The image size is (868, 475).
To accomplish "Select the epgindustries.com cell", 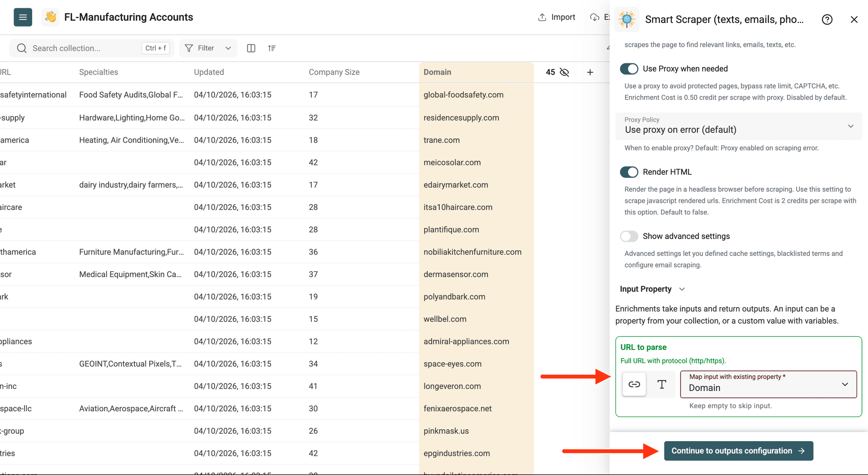I will 476,453.
